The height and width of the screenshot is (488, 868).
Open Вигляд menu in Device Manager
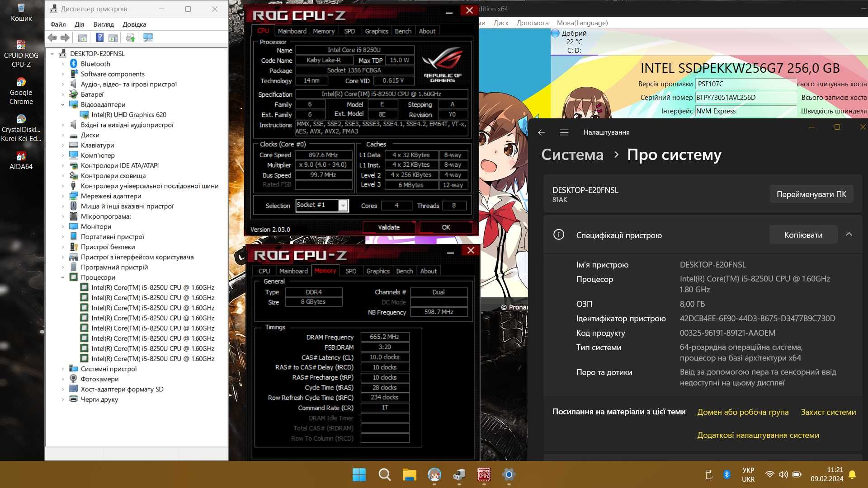click(x=104, y=24)
